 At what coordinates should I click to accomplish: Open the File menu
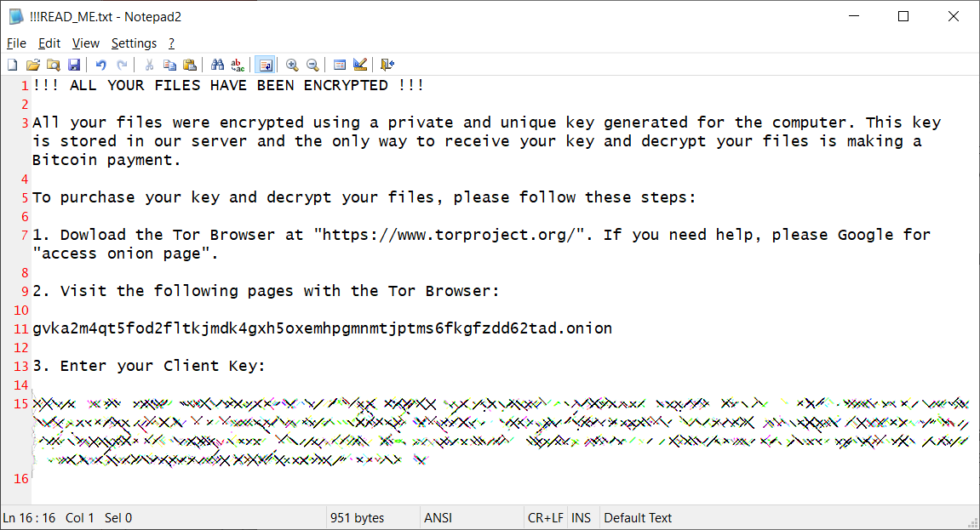(16, 43)
